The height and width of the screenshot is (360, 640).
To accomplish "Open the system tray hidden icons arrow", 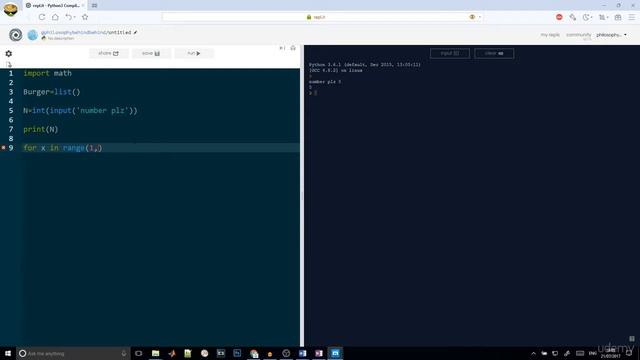I will [x=533, y=353].
